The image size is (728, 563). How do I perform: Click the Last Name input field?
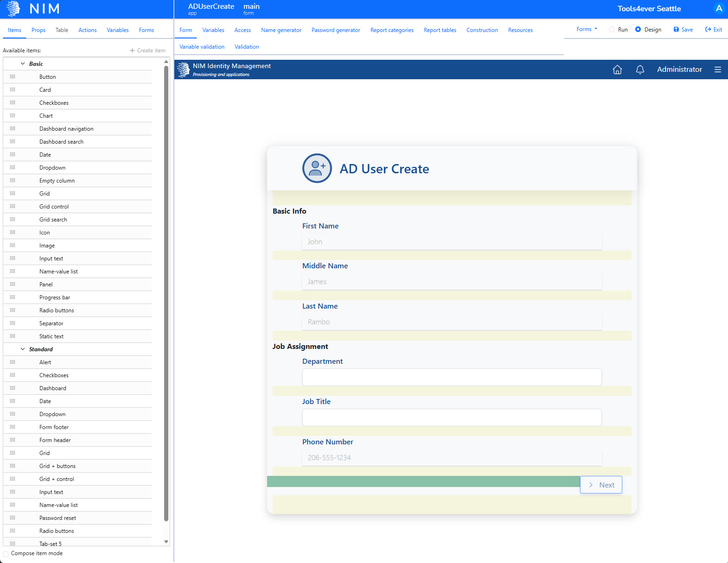452,322
